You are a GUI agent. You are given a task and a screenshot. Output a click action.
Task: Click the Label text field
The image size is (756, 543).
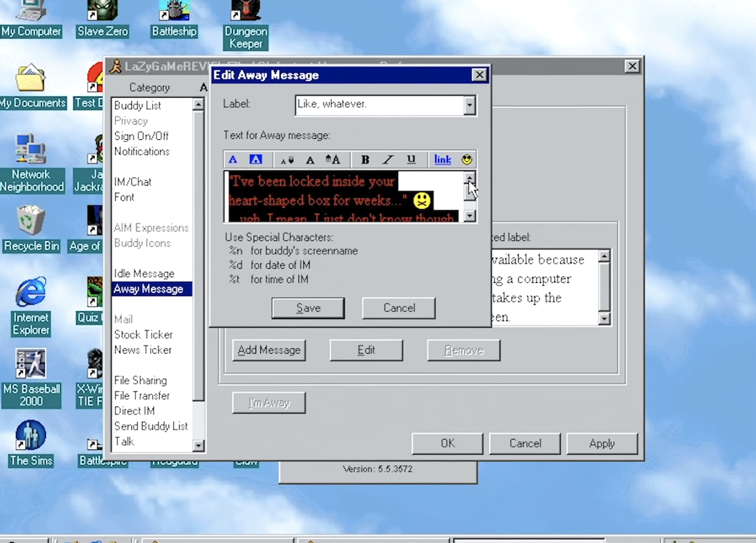[379, 105]
